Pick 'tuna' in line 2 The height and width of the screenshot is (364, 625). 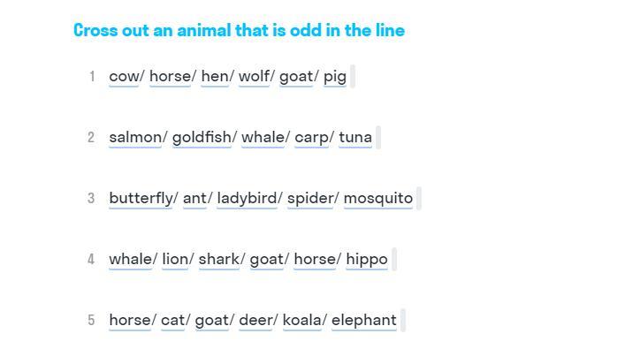355,137
